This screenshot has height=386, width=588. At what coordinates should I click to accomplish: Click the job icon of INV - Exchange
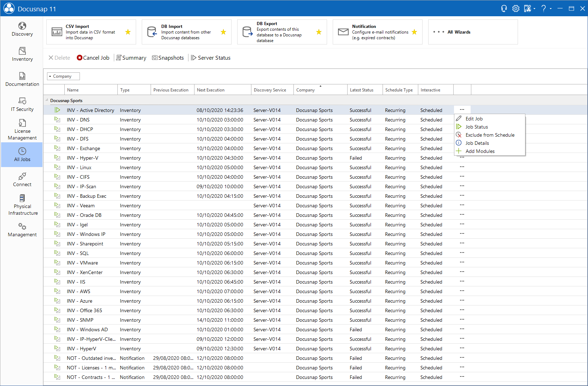pyautogui.click(x=57, y=148)
